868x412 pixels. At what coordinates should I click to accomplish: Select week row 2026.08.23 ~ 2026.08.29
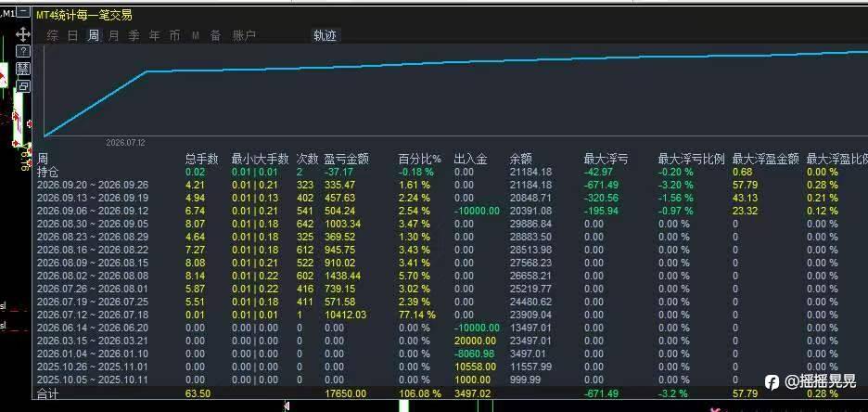coord(93,237)
